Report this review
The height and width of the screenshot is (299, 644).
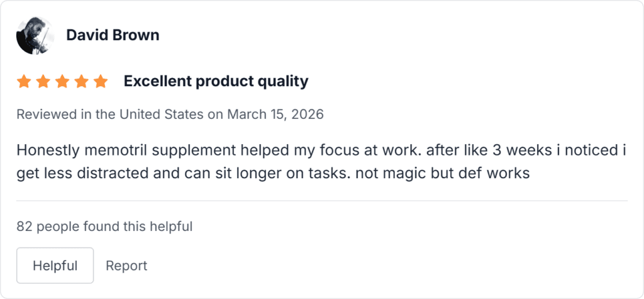[x=126, y=266]
